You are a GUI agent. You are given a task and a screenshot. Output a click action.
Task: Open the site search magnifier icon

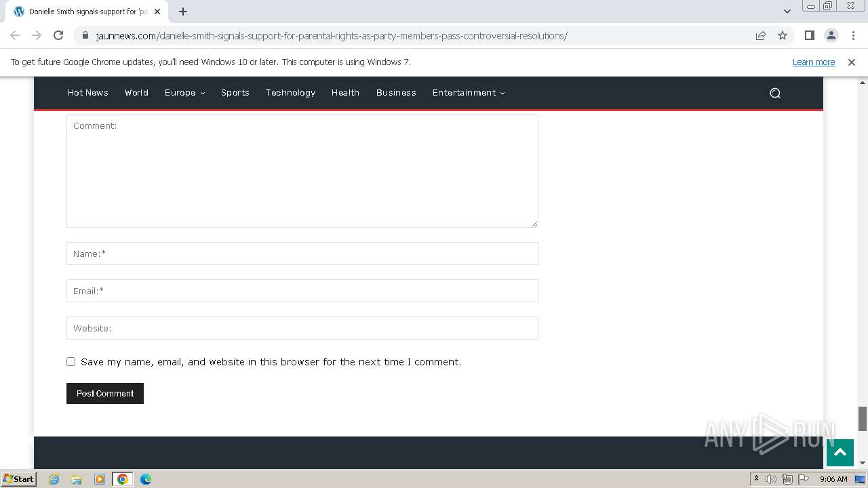tap(775, 93)
